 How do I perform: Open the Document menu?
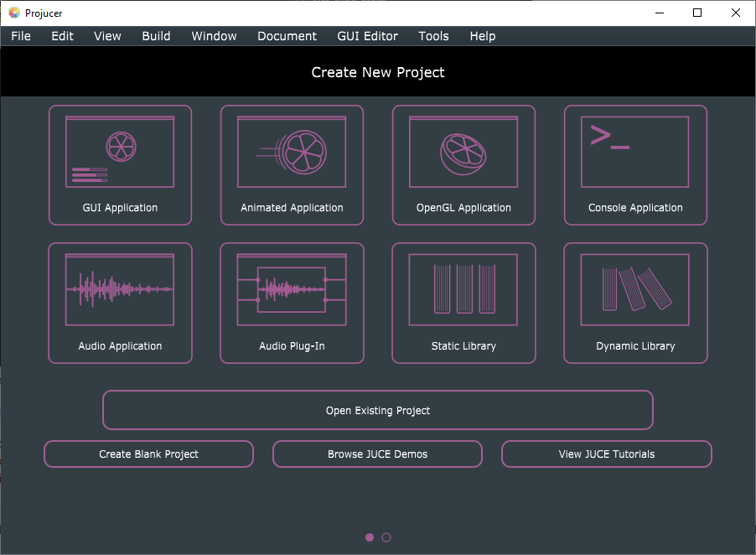point(287,36)
